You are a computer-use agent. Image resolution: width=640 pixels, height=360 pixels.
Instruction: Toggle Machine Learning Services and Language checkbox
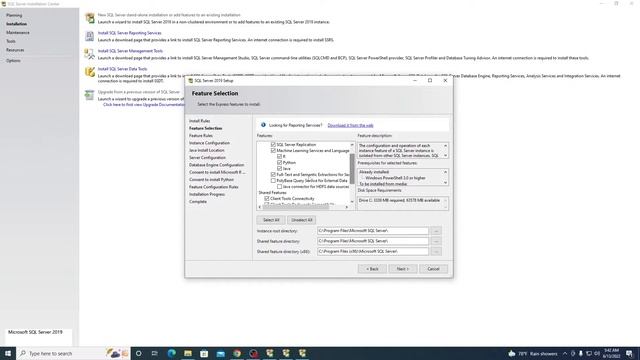pos(273,151)
